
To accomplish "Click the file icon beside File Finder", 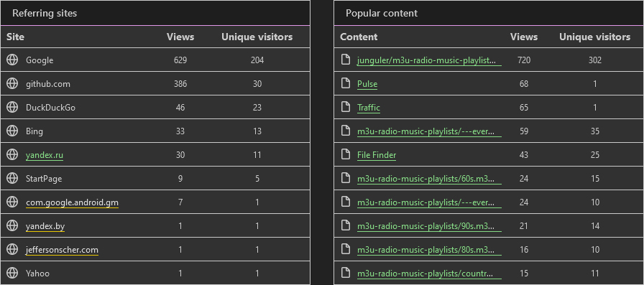I will click(x=346, y=154).
